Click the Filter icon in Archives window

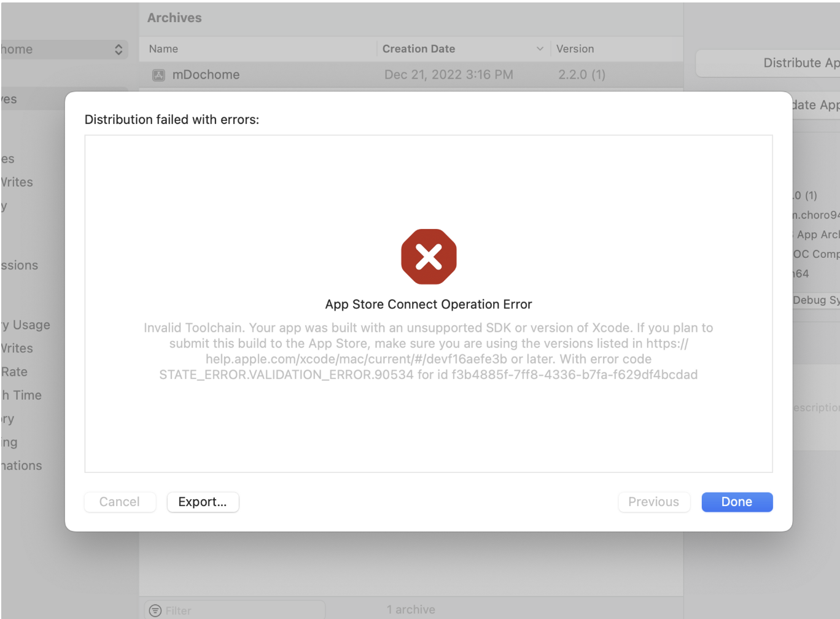155,610
